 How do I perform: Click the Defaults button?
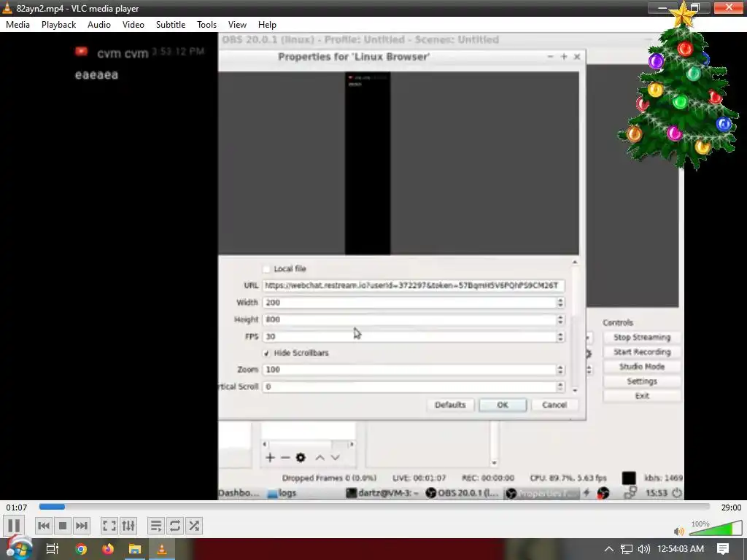tap(450, 405)
